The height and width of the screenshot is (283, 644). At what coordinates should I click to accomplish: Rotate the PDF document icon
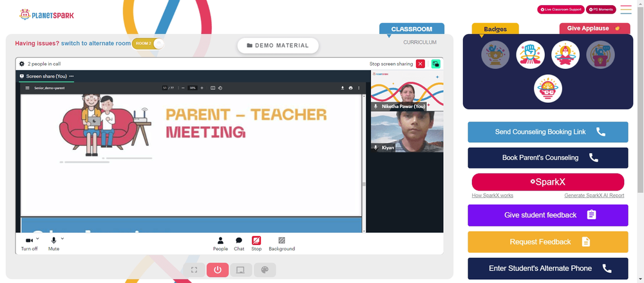220,87
